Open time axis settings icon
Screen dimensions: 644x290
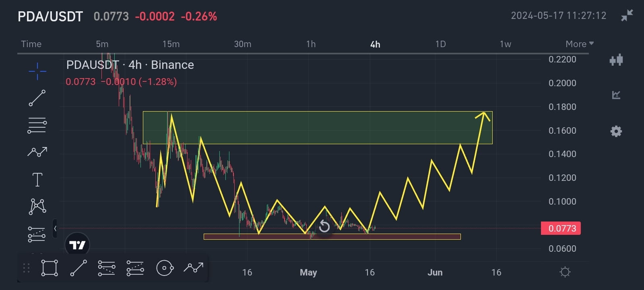coord(565,272)
